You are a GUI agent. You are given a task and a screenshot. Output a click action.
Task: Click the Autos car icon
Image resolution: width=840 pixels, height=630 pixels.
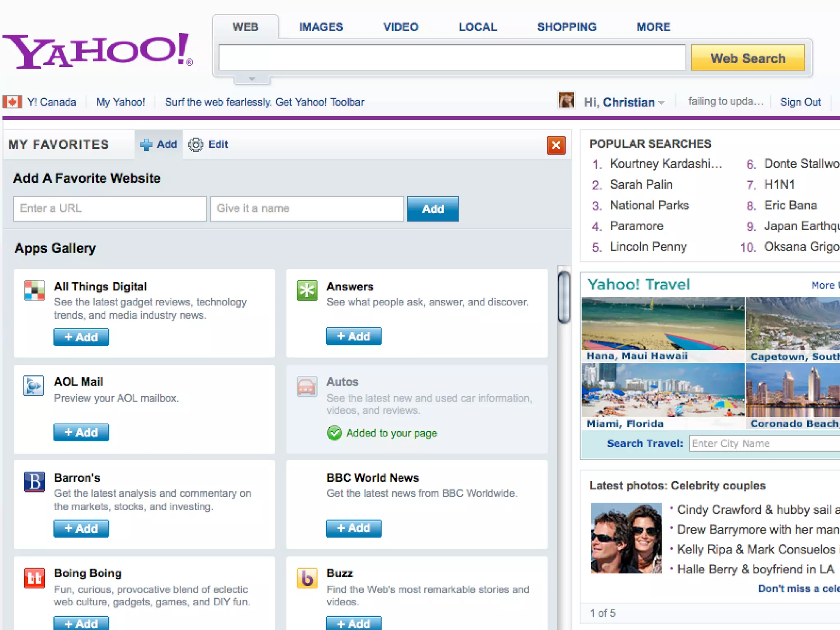tap(307, 386)
